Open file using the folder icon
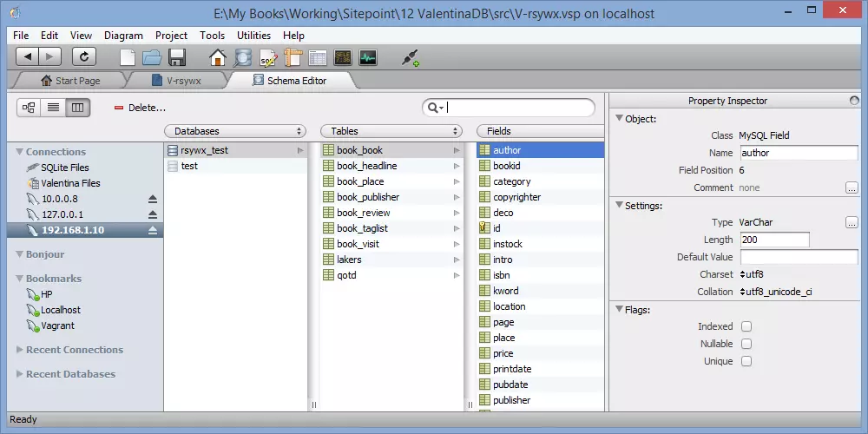 pos(152,57)
